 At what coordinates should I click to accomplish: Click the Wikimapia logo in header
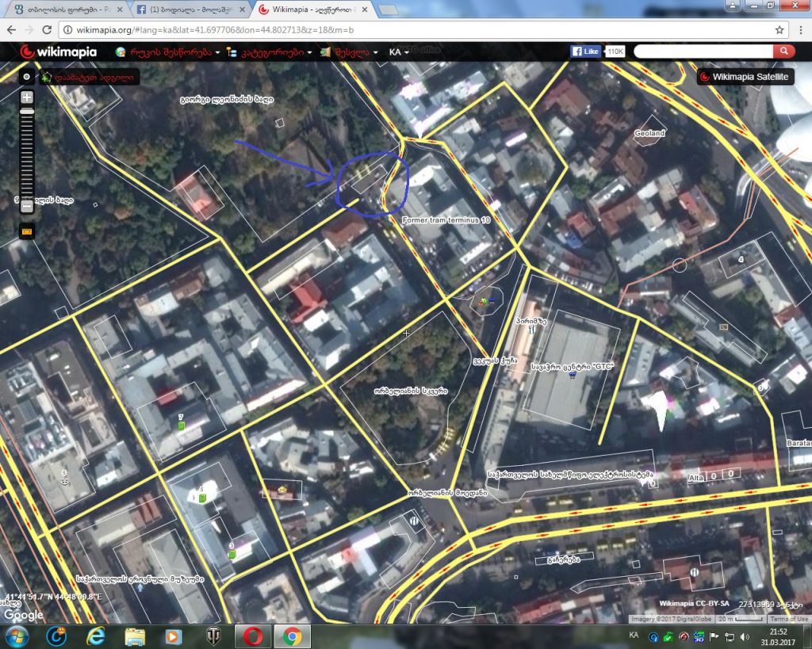point(58,52)
